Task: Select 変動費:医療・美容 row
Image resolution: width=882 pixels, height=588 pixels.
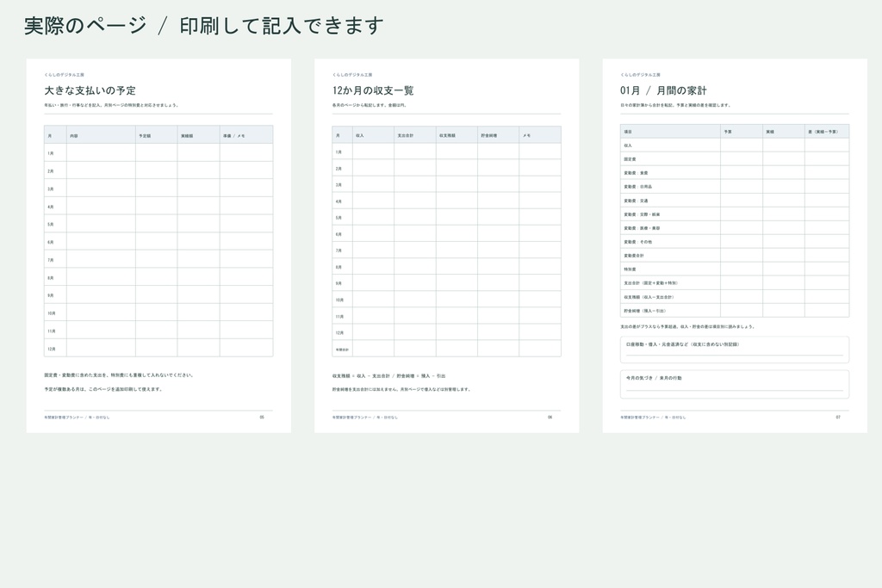Action: [x=735, y=227]
